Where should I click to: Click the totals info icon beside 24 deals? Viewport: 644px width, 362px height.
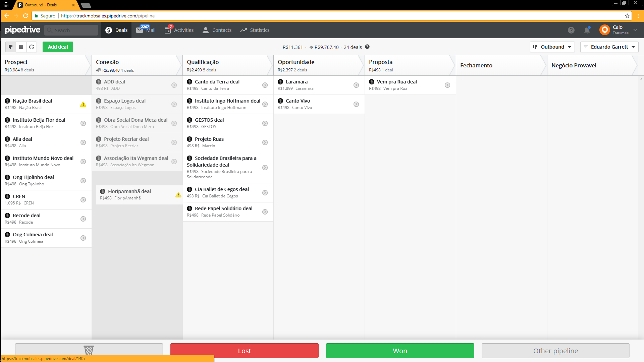367,47
